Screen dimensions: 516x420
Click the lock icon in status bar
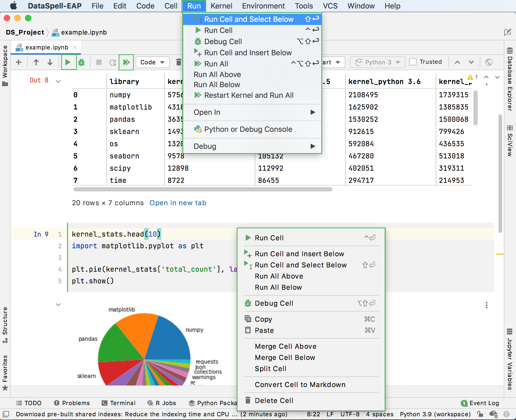click(480, 414)
